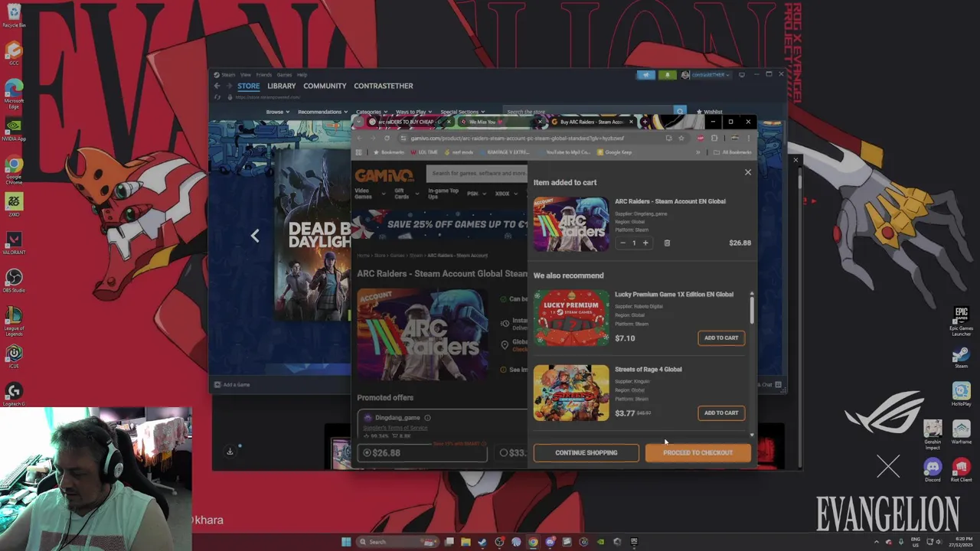This screenshot has width=980, height=551.
Task: Expand Steam Recommendations dropdown
Action: pos(322,112)
